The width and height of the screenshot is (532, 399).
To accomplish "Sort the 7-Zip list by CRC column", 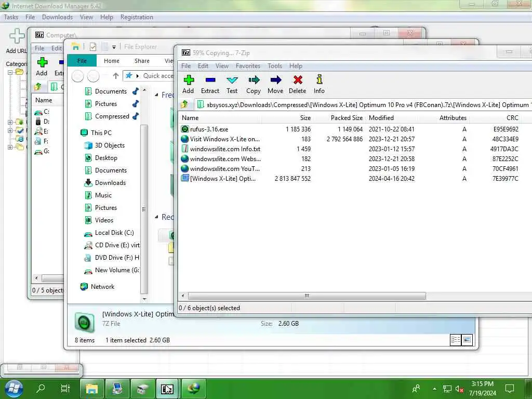I will (495, 118).
